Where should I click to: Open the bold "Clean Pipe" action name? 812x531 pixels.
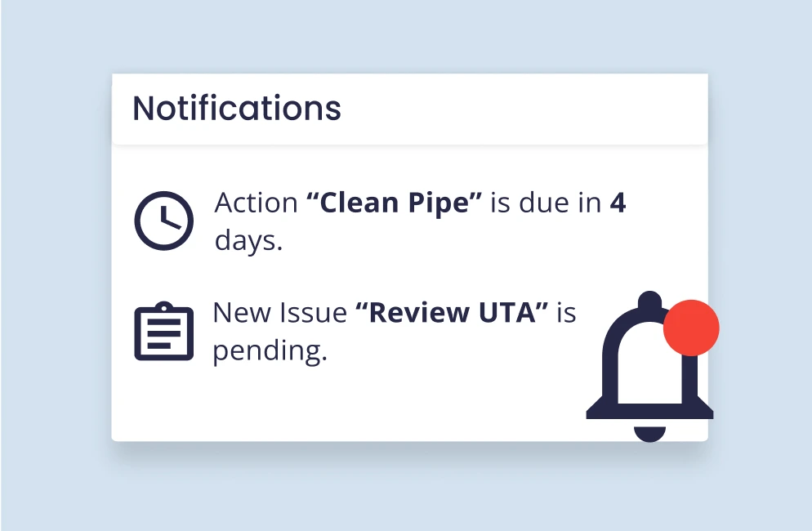click(x=394, y=203)
